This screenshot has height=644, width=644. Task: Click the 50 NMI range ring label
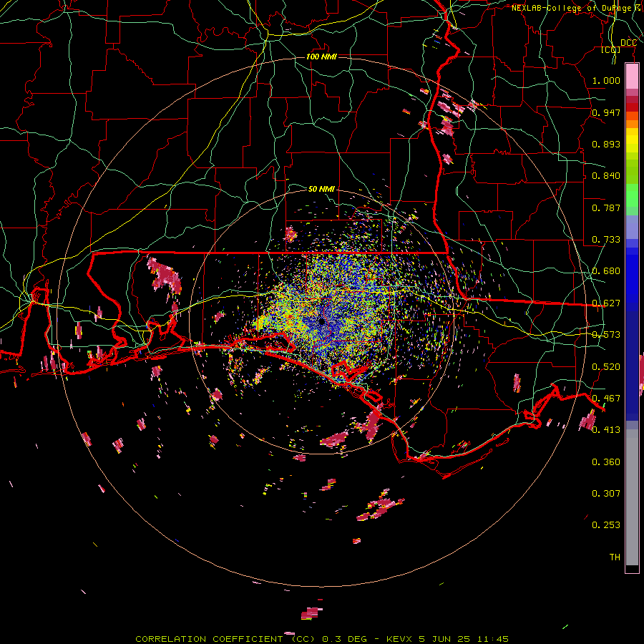click(321, 189)
